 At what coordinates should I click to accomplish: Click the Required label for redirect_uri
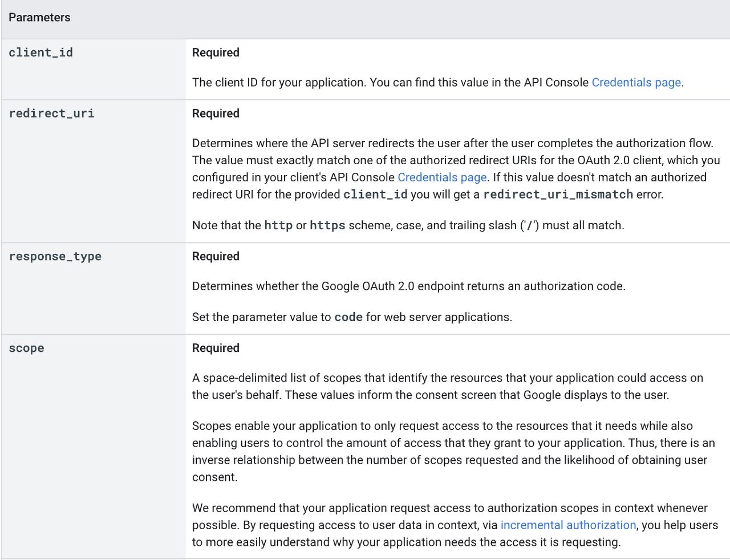(216, 113)
